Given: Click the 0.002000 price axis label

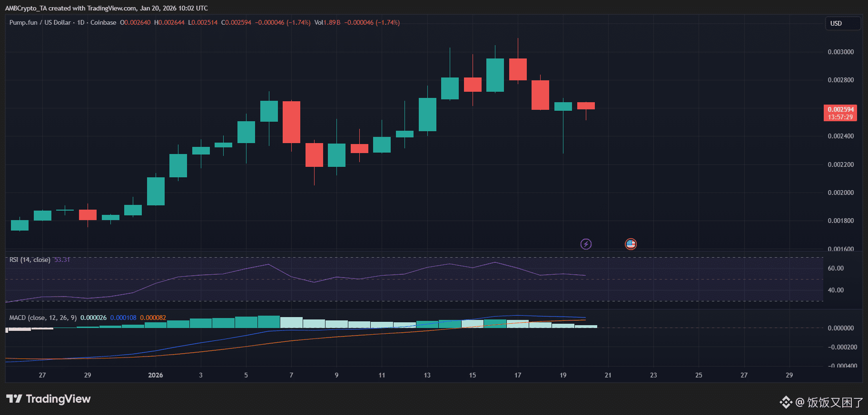Looking at the screenshot, I should pos(841,193).
